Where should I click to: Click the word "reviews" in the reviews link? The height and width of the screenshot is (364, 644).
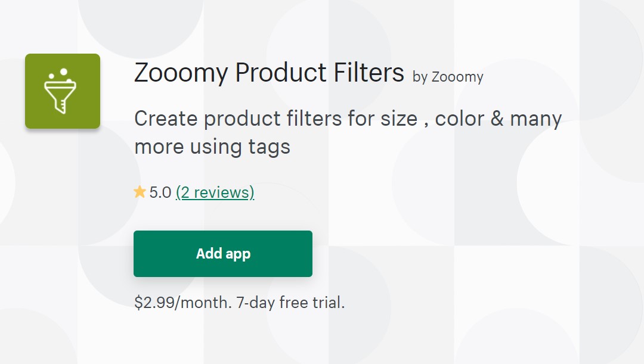tap(221, 192)
